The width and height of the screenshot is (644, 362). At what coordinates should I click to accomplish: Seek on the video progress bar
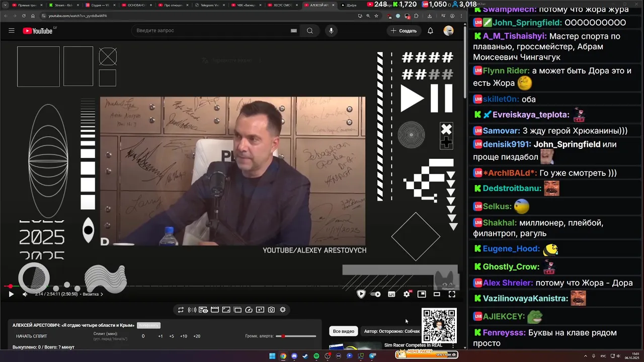[231, 287]
